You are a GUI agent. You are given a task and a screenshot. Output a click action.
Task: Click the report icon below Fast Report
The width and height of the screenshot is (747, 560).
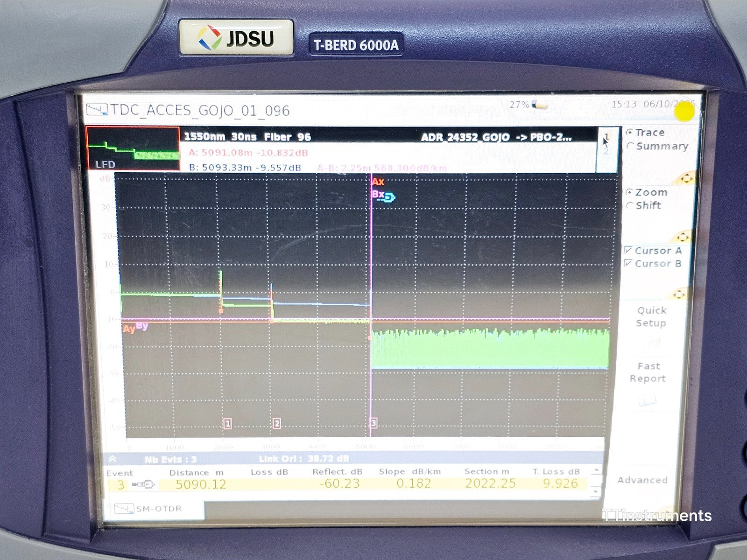tap(647, 400)
